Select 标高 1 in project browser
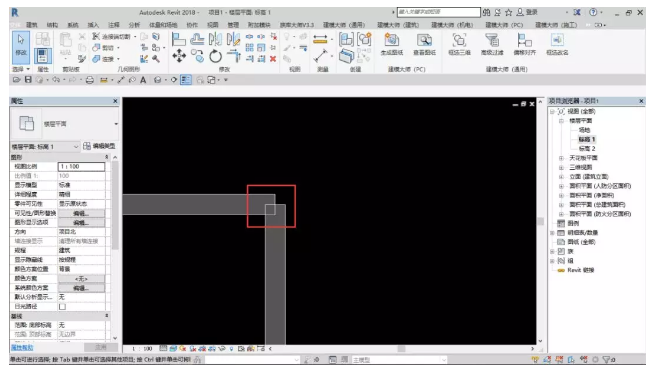 587,139
